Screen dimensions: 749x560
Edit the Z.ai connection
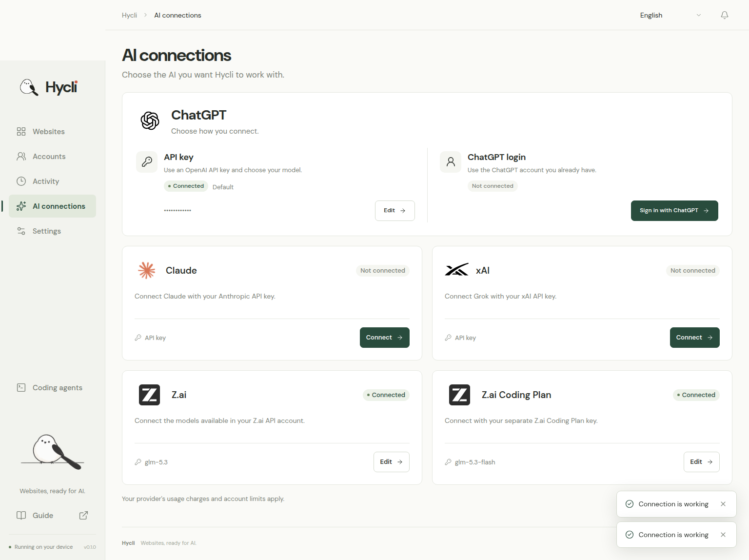tap(392, 462)
